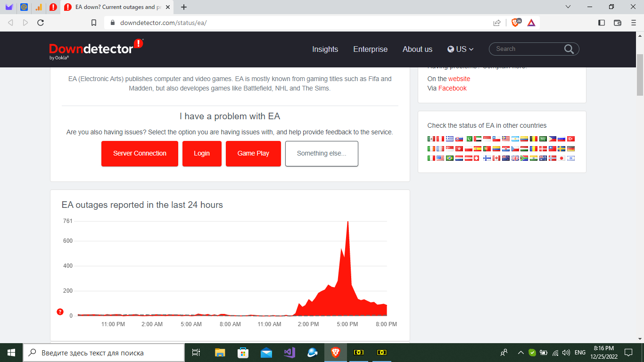This screenshot has width=644, height=362.
Task: Select the Portugal flag
Action: tap(487, 149)
